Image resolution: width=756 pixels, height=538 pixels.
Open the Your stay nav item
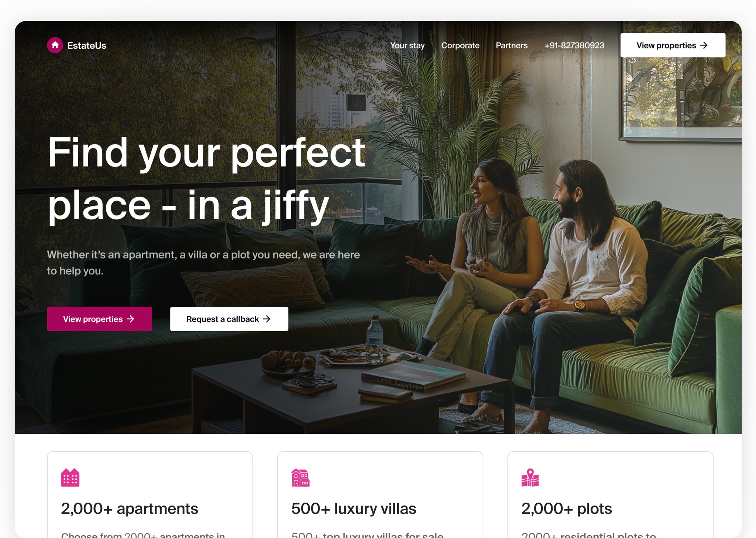[x=408, y=45]
